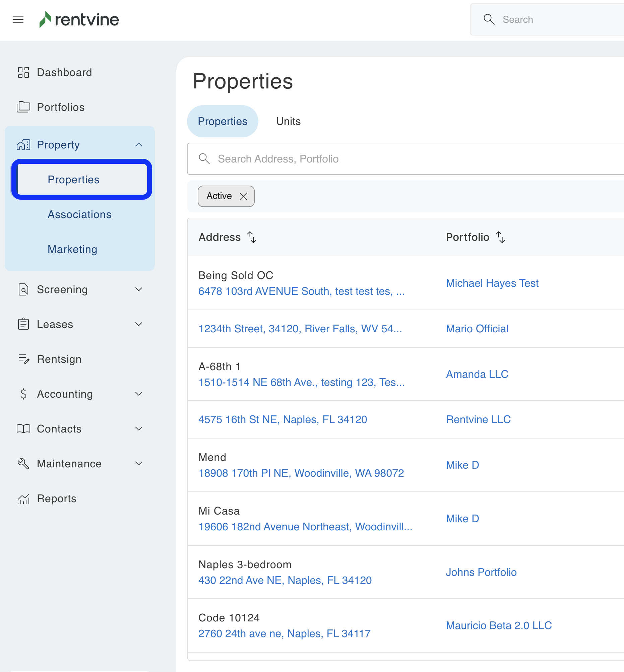
Task: Sort by Portfolio column arrows
Action: (500, 237)
